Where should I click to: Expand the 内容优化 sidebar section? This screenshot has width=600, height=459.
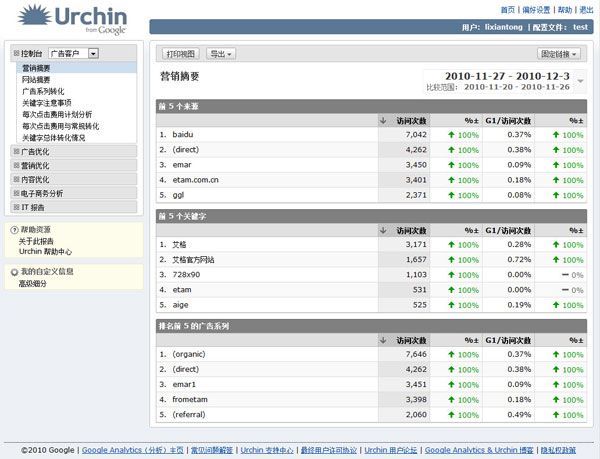click(x=16, y=179)
